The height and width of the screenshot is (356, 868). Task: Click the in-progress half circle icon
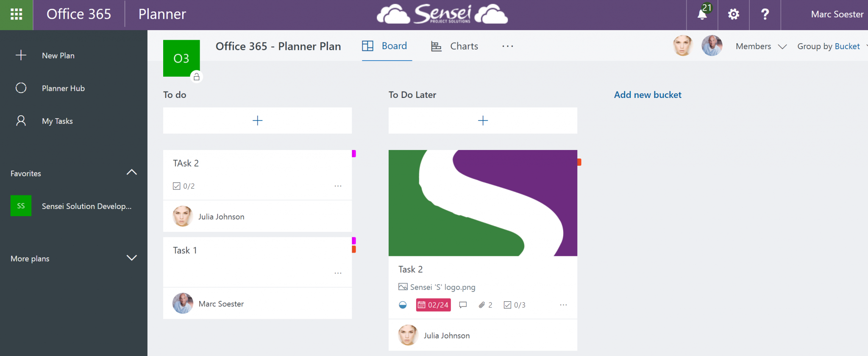point(403,305)
